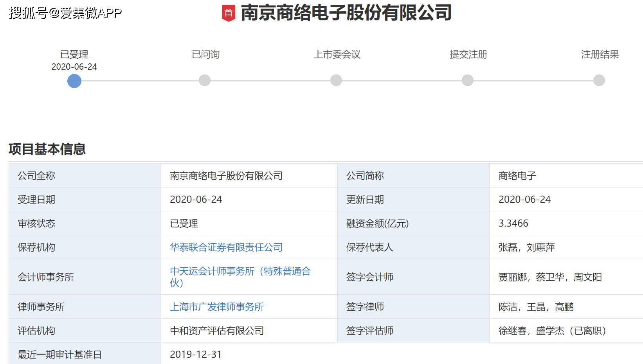Click the 受理日期 date 2020-06-24

coord(196,199)
